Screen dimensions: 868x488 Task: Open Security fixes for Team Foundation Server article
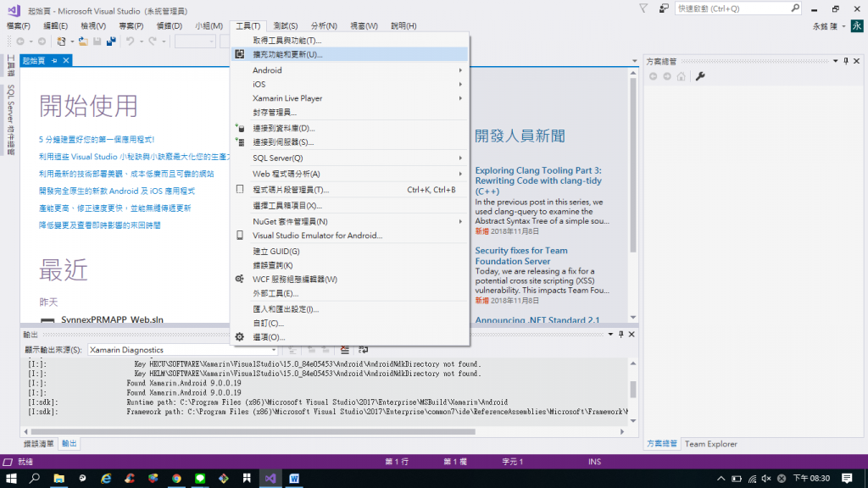(x=521, y=256)
